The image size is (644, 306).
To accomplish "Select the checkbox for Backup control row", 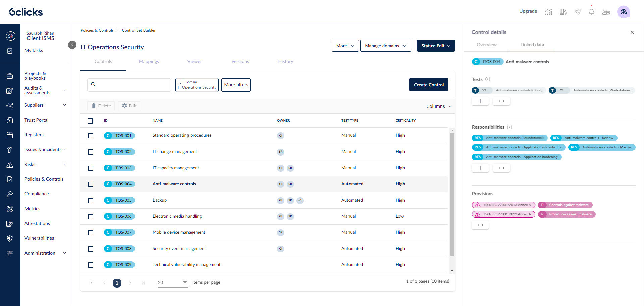I will tap(91, 201).
